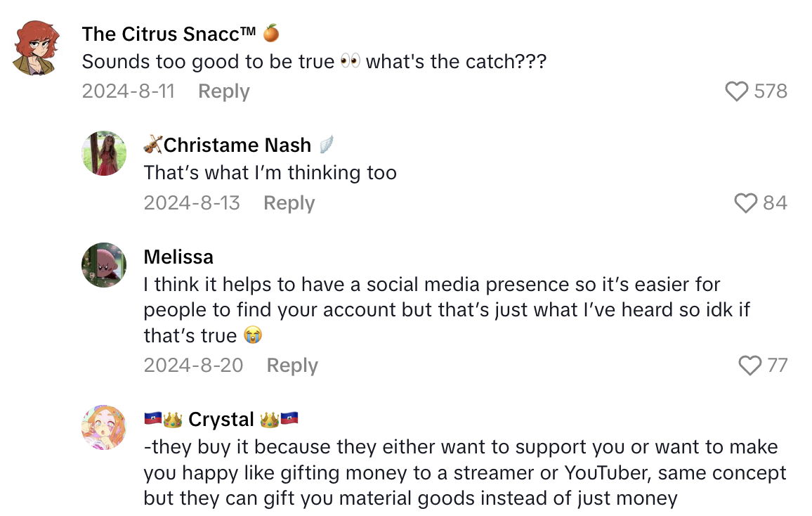
Task: Like Christame Nash's reply
Action: (745, 203)
